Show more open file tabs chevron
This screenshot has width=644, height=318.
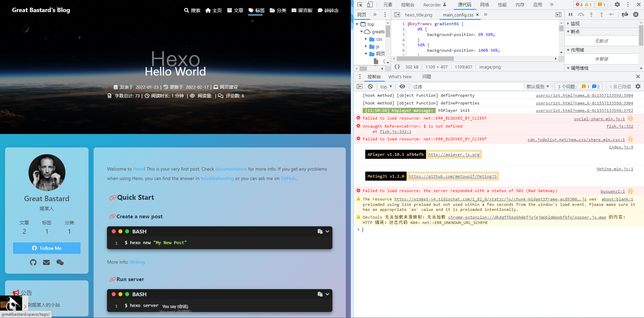[486, 15]
